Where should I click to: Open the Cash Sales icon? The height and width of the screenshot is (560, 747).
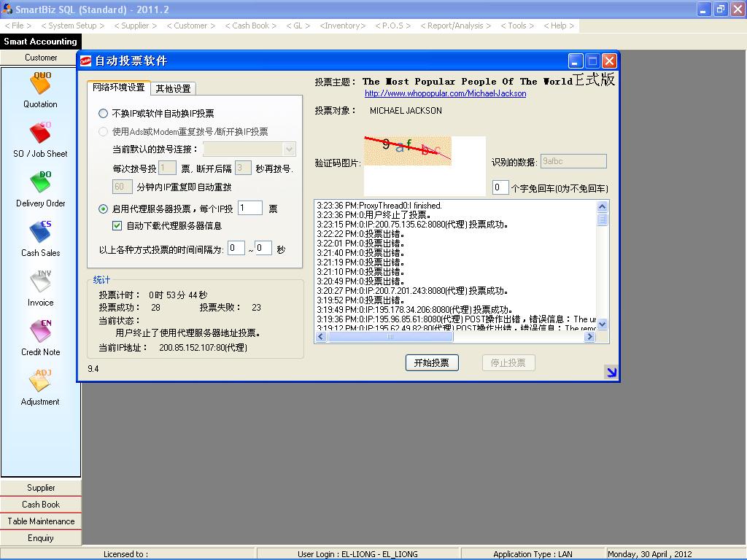click(41, 232)
